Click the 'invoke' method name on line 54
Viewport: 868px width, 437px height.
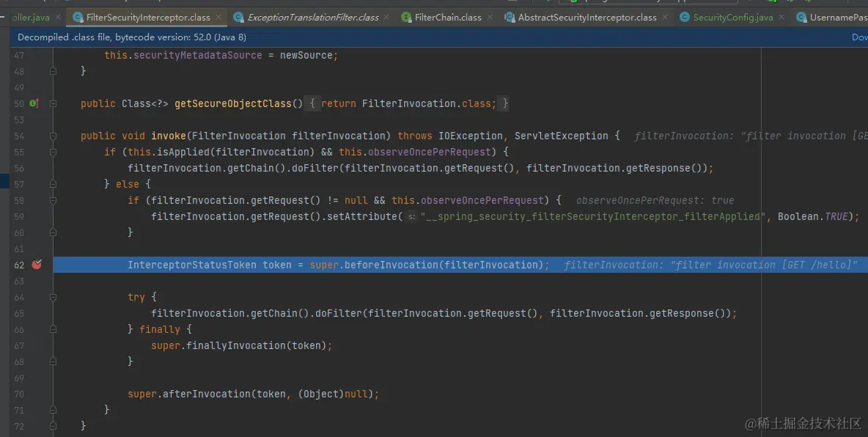click(x=169, y=136)
